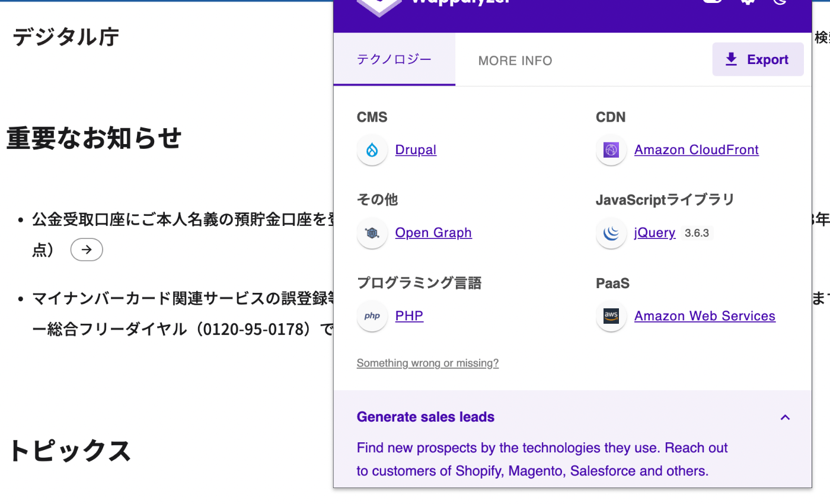This screenshot has width=830, height=504.
Task: Collapse the Generate sales leads section
Action: coord(786,417)
